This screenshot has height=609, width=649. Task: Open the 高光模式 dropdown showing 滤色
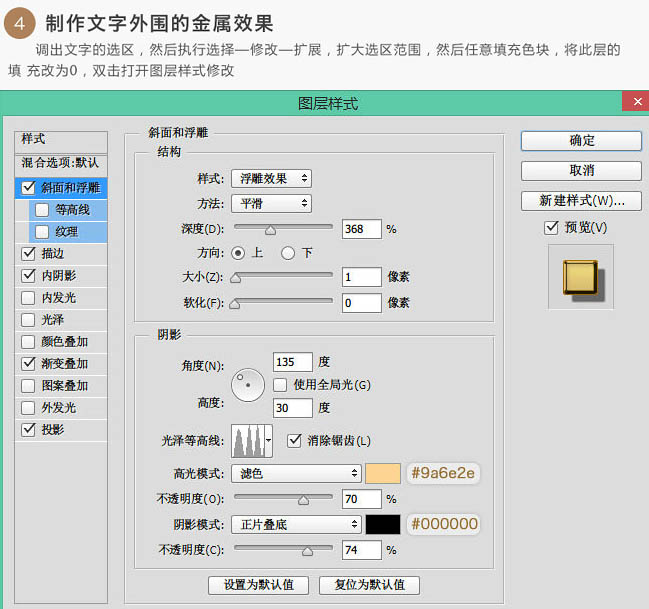click(296, 473)
